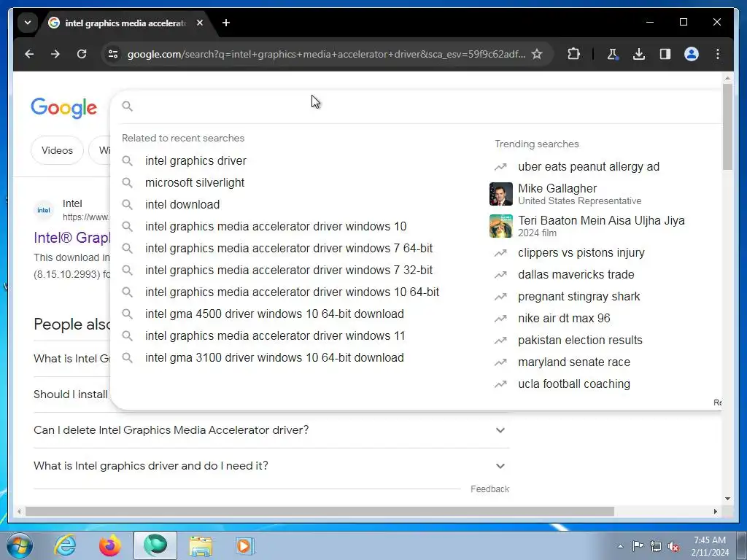This screenshot has width=747, height=560.
Task: Select trending pakistan election results
Action: [580, 341]
